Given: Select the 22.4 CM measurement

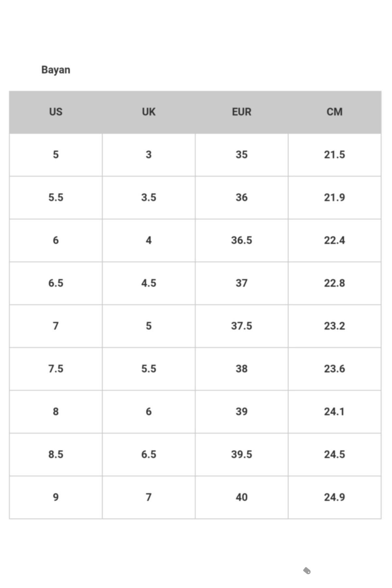Looking at the screenshot, I should click(335, 240).
